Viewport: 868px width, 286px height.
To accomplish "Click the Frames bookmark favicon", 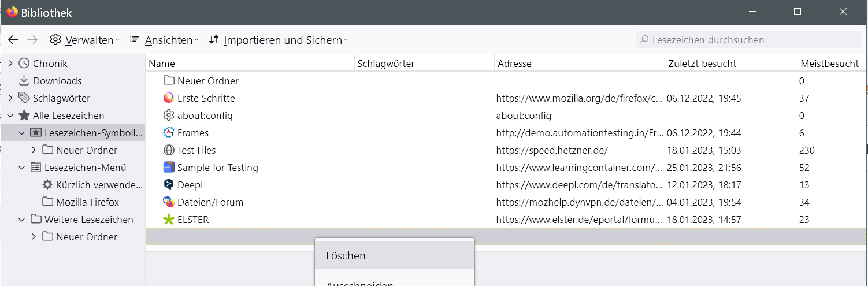I will click(x=169, y=133).
